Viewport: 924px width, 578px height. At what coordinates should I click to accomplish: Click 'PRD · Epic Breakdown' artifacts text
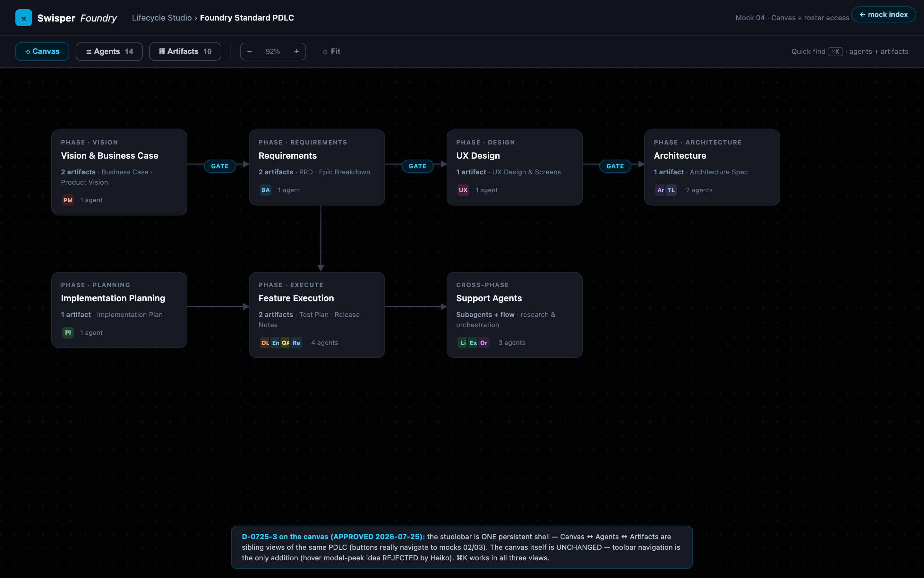[x=335, y=172]
